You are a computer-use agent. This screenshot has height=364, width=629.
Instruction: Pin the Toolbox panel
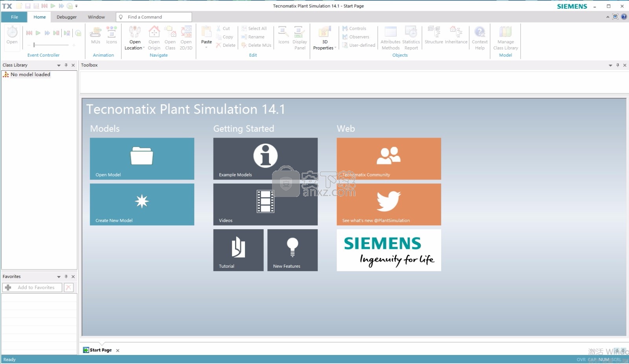point(618,65)
